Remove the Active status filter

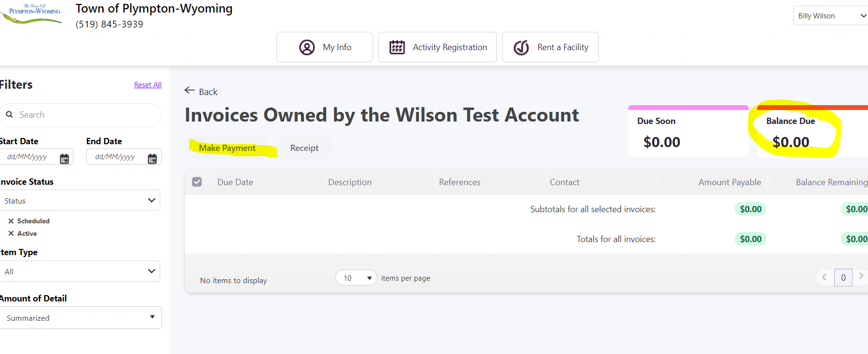(x=11, y=233)
